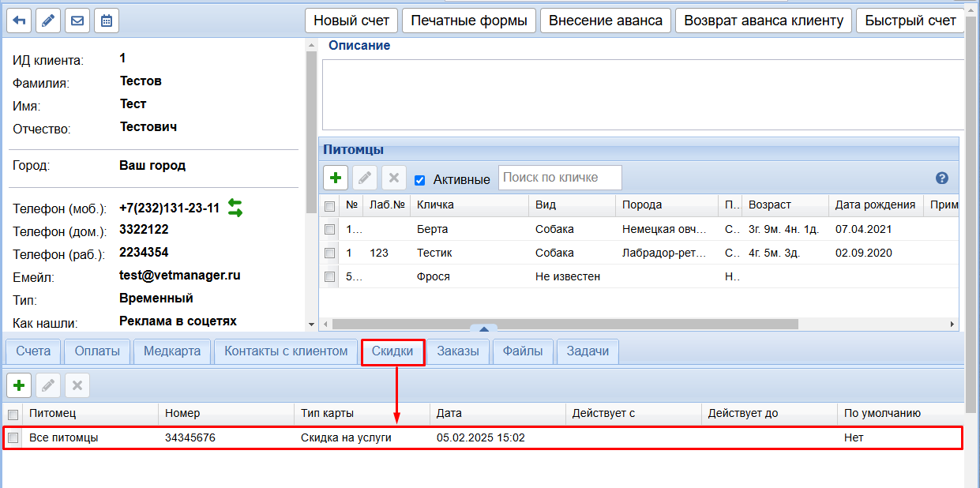Click the Поиск по кличке search field
Viewport: 980px width, 488px height.
(560, 178)
